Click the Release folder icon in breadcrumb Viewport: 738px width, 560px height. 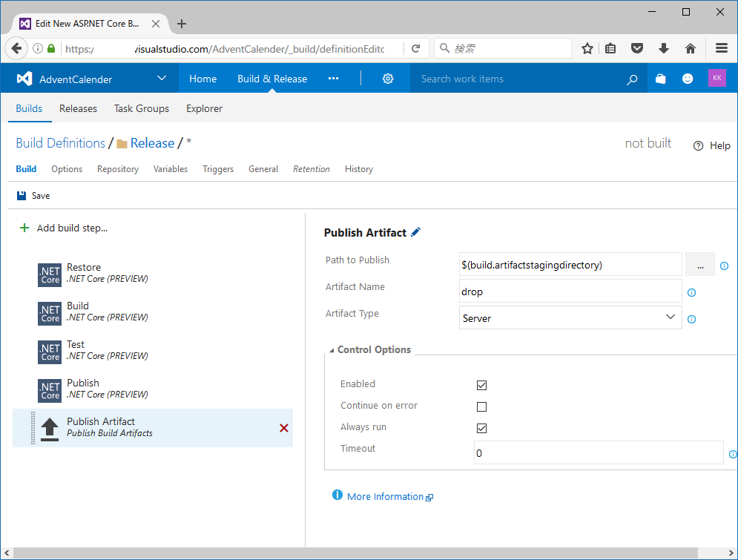point(122,144)
